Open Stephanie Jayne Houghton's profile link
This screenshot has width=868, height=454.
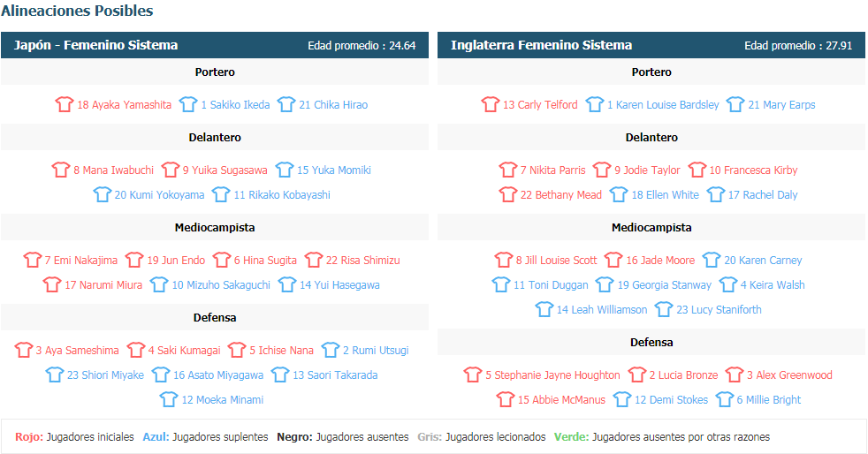click(x=552, y=375)
